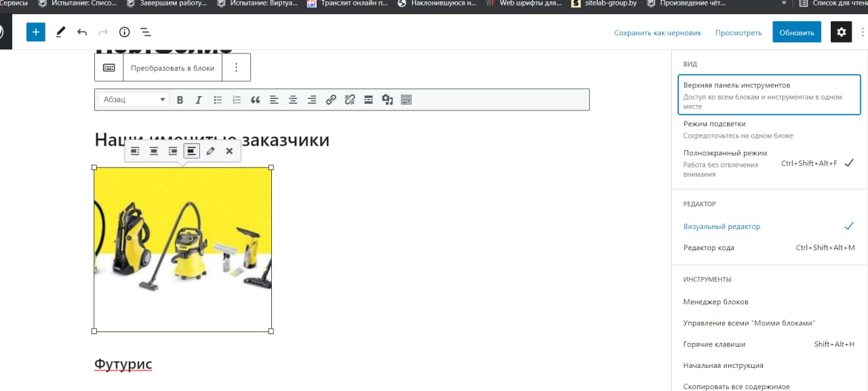Viewport: 868px width, 391px height.
Task: Enable Режим подсветки spotlight mode
Action: pyautogui.click(x=769, y=129)
